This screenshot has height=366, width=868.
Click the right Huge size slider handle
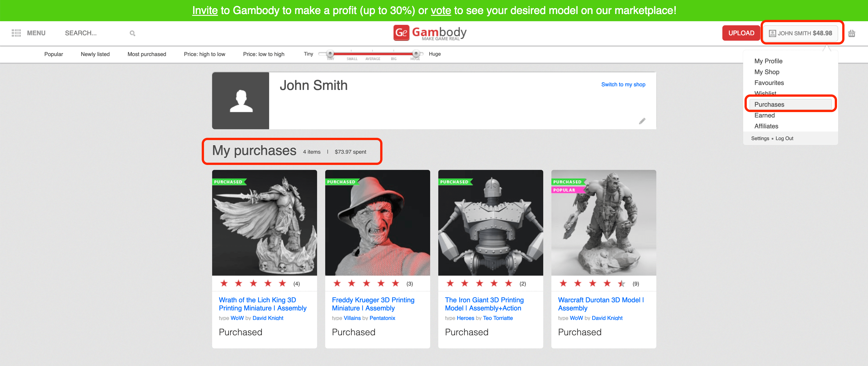(416, 54)
